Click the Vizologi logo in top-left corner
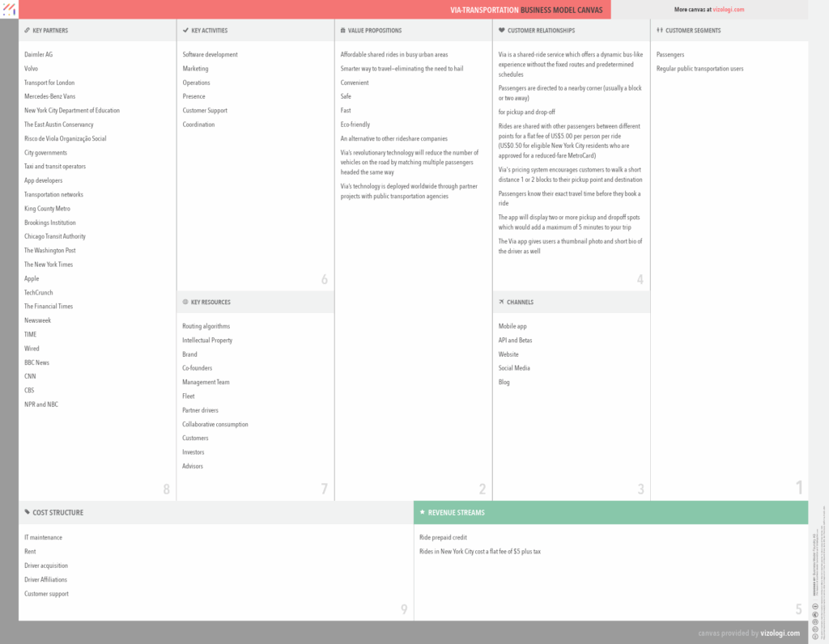The width and height of the screenshot is (829, 644). point(9,9)
